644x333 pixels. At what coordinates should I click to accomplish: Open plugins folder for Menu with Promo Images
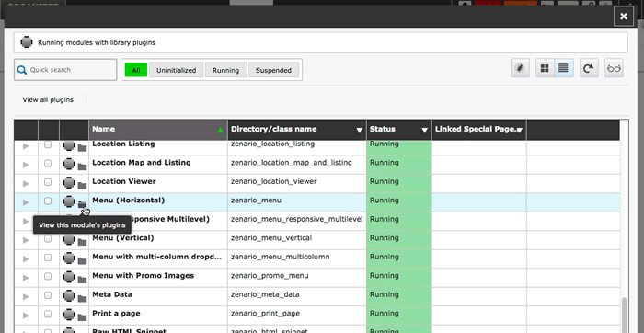82,280
